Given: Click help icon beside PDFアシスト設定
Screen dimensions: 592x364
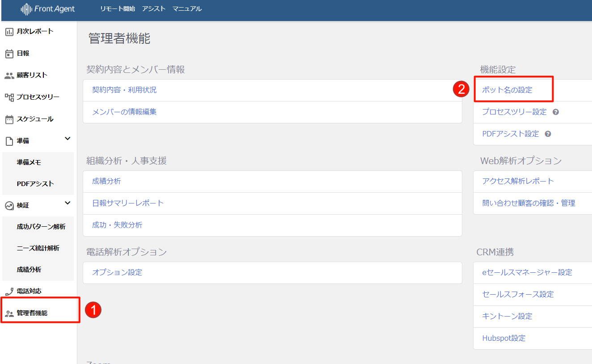Looking at the screenshot, I should tap(548, 134).
